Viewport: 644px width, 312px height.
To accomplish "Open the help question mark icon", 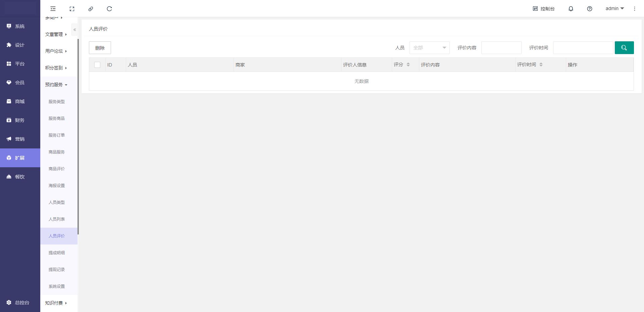I will (589, 9).
